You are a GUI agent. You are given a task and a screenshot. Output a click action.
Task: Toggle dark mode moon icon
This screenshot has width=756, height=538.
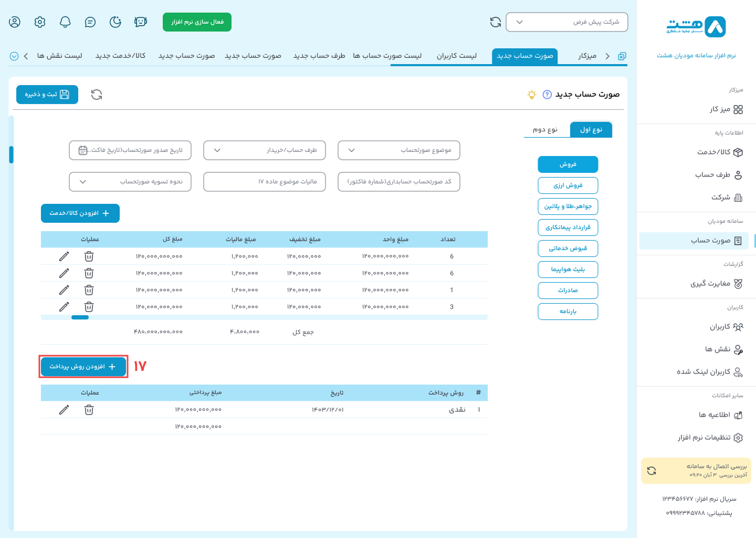115,22
